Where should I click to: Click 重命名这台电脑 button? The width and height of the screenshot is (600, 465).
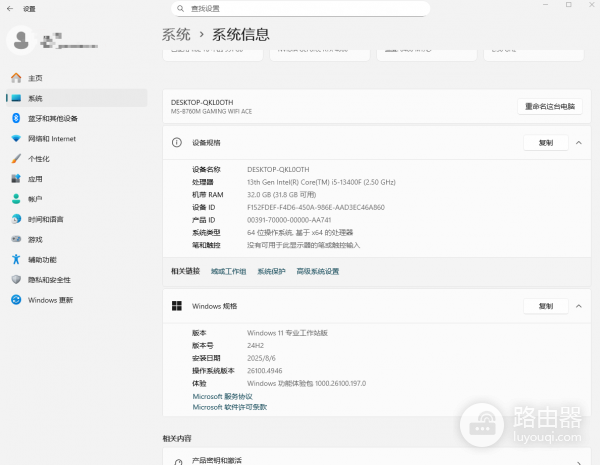(550, 106)
